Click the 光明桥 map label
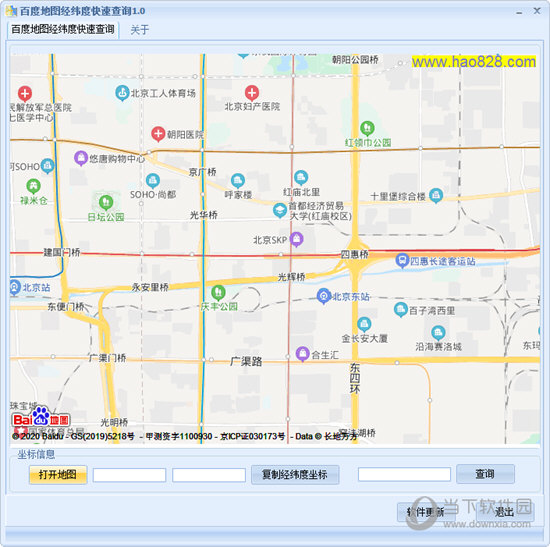The height and width of the screenshot is (547, 550). [x=114, y=422]
